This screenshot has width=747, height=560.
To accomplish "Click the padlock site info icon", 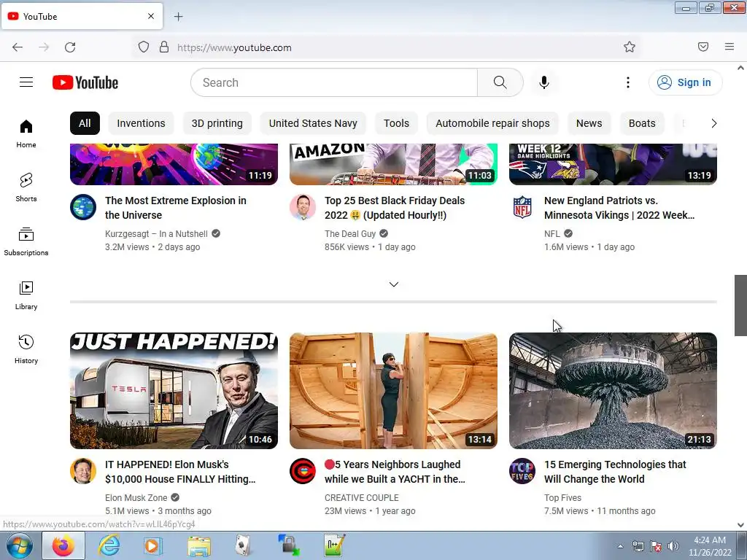I will [x=164, y=47].
